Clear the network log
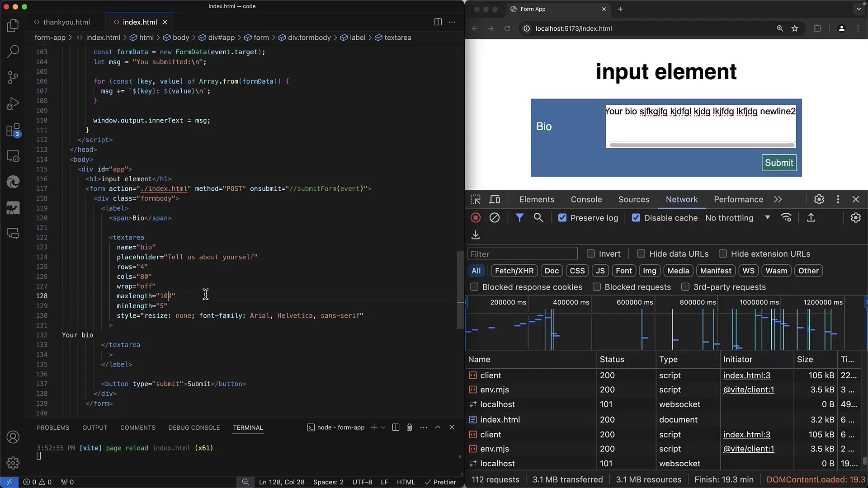This screenshot has height=488, width=868. (x=495, y=218)
